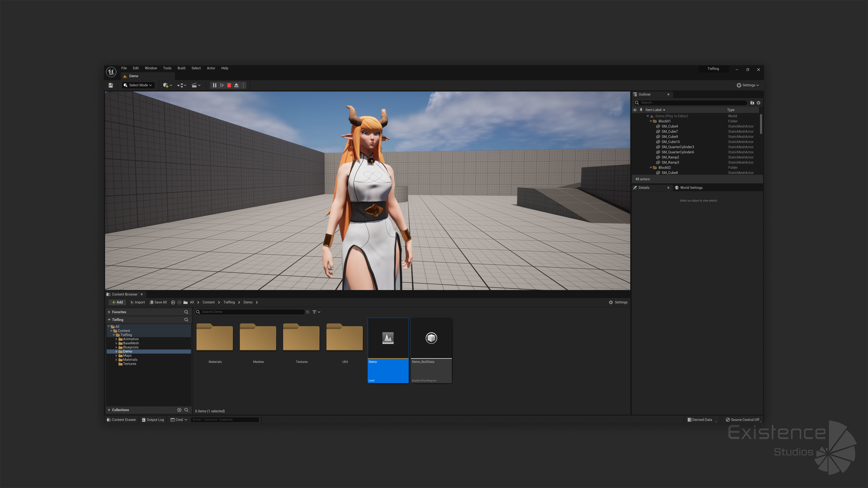Click Save All in Content Browser
This screenshot has width=868, height=488.
pos(158,303)
